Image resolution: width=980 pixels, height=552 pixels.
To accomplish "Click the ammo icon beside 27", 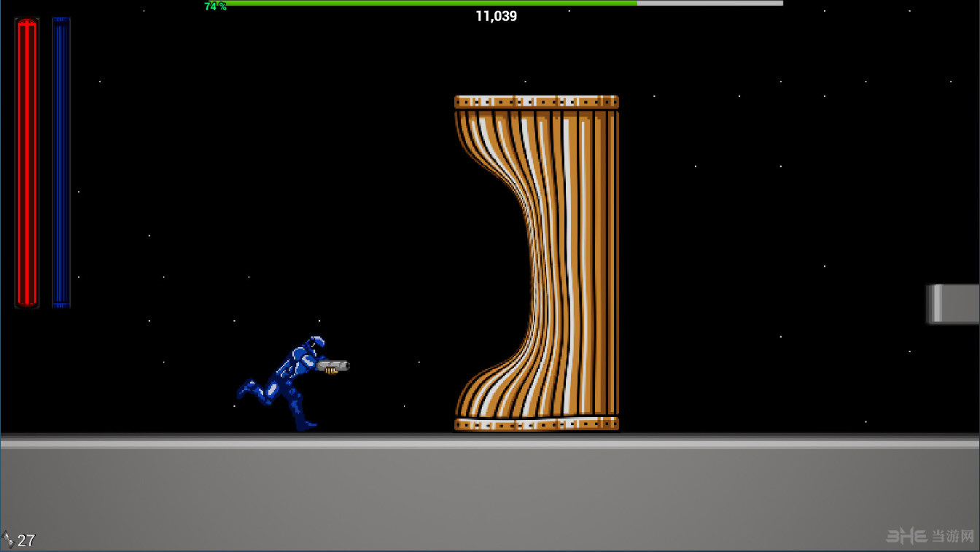I will coord(8,540).
